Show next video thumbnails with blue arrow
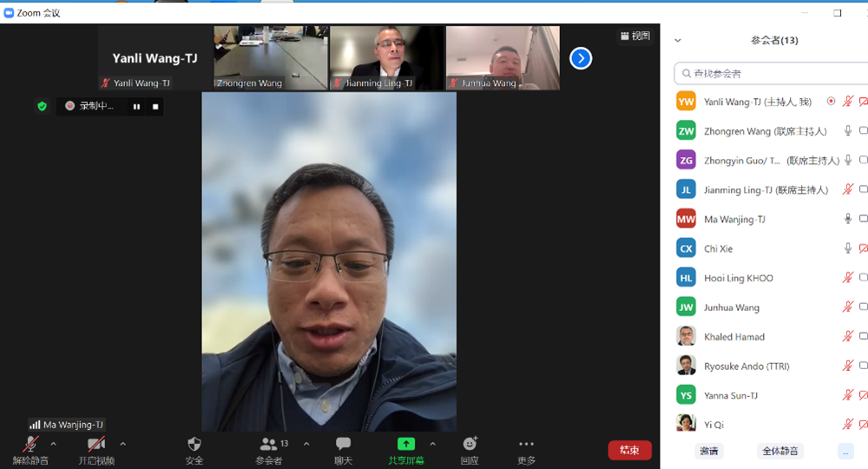868x469 pixels. (x=580, y=58)
